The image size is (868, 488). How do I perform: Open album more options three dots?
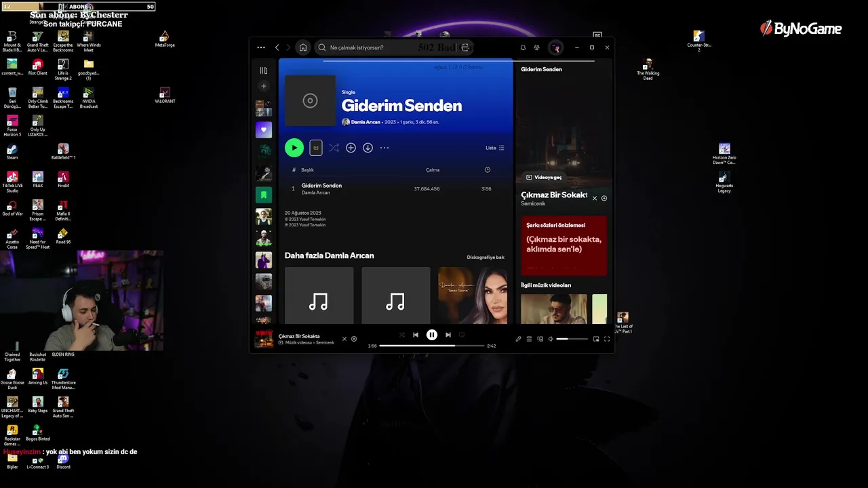tap(384, 148)
